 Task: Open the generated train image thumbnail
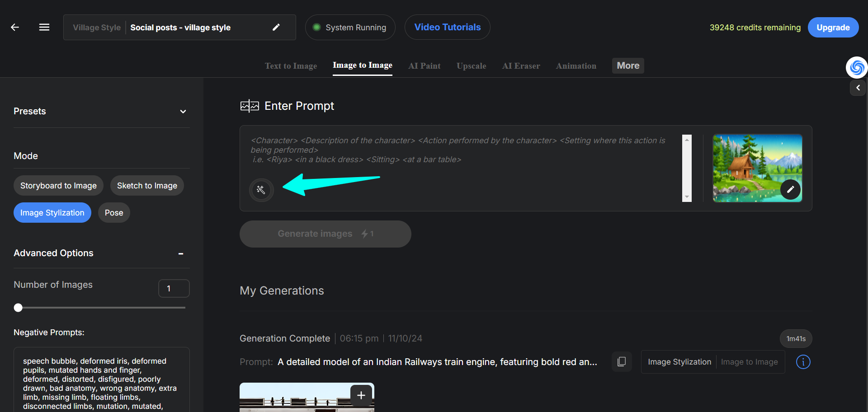coord(307,398)
